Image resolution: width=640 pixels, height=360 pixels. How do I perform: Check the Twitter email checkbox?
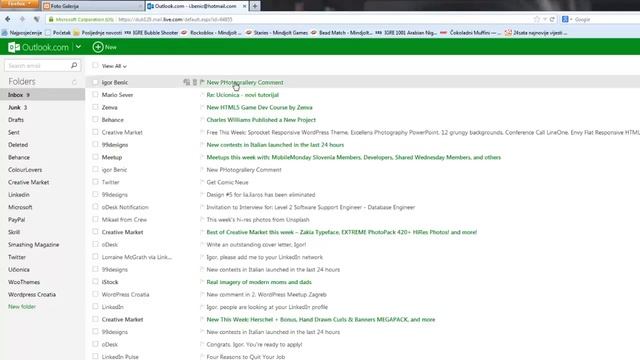(x=95, y=182)
